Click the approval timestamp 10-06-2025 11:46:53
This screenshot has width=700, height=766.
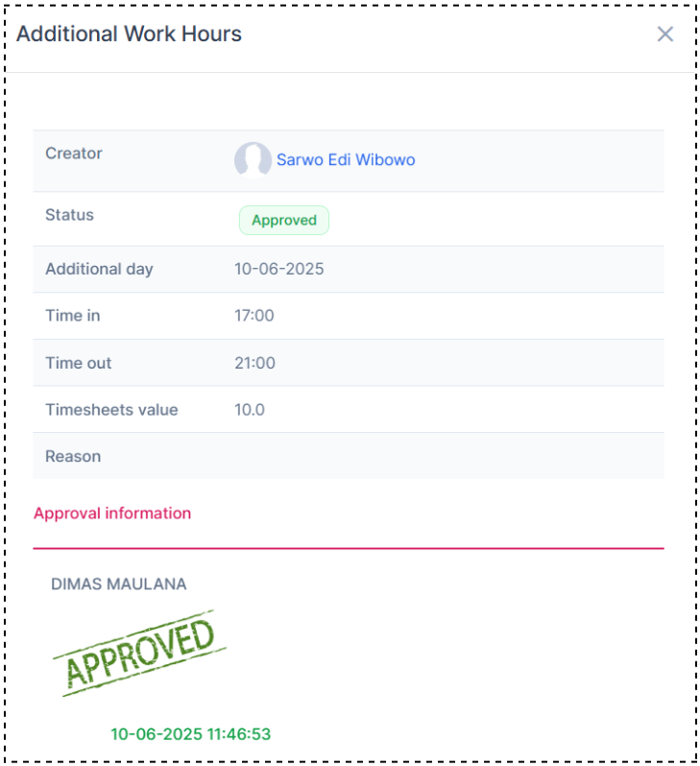coord(190,734)
